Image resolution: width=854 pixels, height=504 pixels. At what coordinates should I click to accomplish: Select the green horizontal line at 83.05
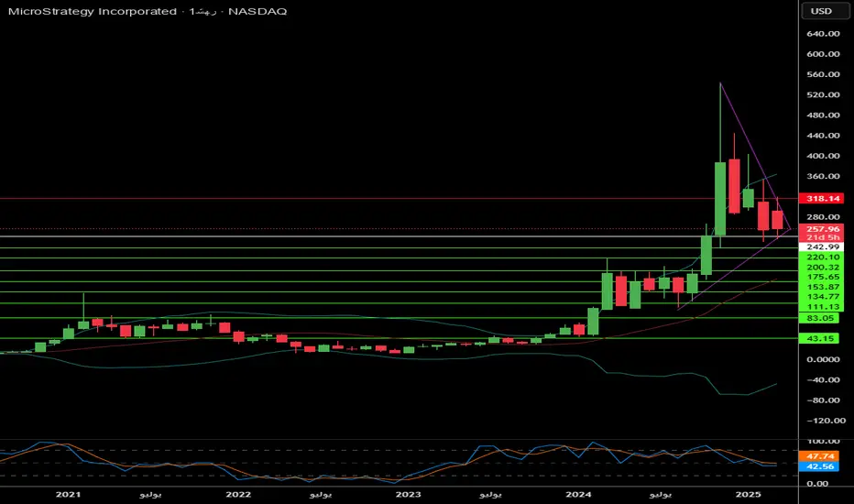click(399, 318)
